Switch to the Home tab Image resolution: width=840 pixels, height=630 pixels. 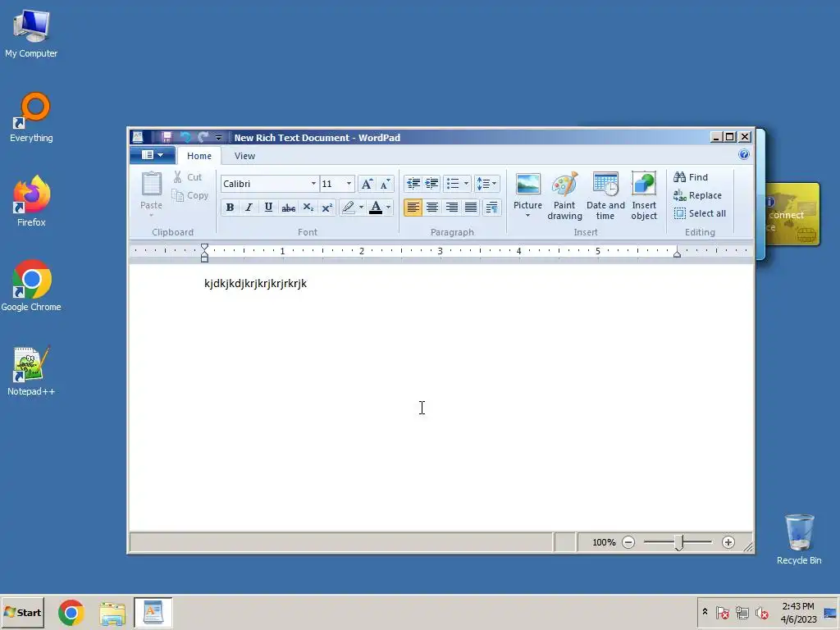coord(199,156)
